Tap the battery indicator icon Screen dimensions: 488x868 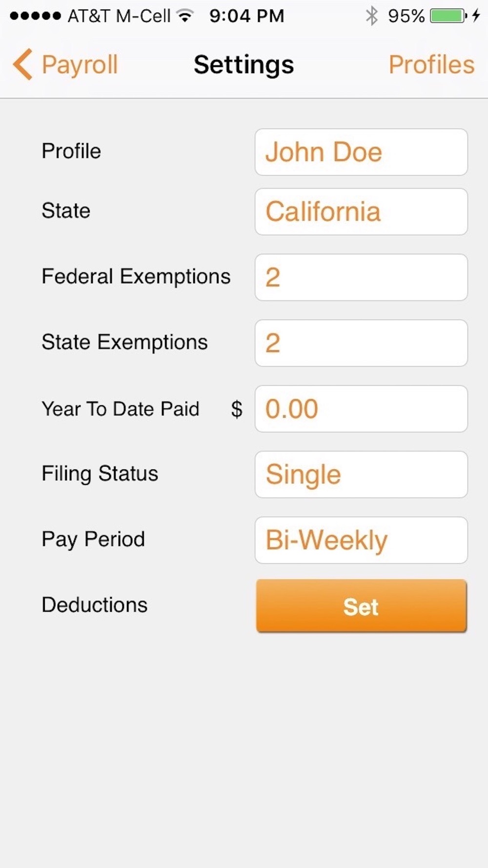(447, 16)
